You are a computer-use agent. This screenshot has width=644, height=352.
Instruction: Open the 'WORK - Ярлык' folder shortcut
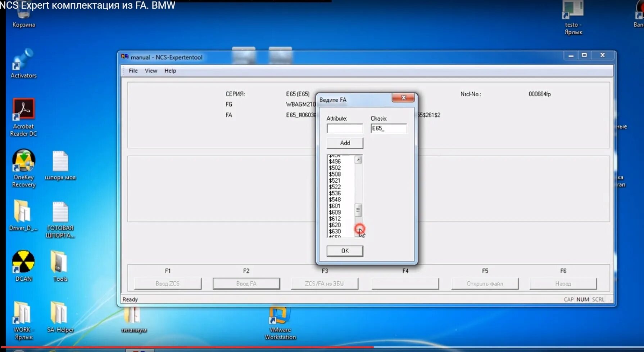coord(23,320)
